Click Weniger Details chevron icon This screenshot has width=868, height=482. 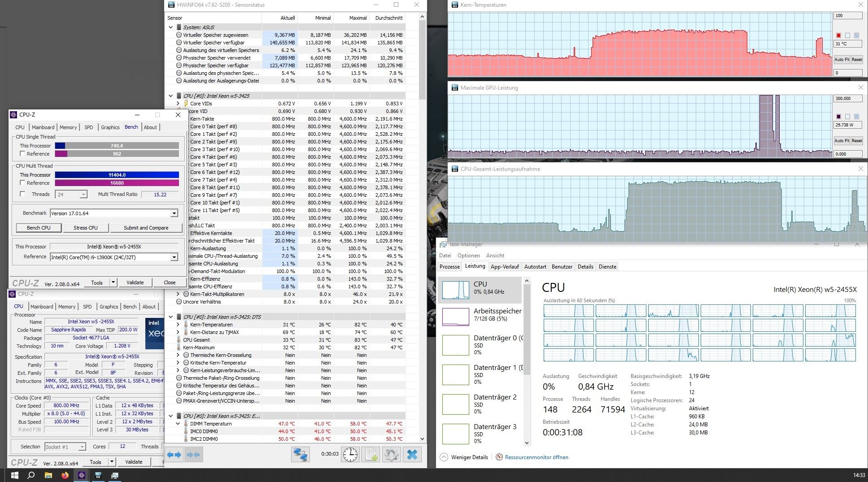coord(444,457)
